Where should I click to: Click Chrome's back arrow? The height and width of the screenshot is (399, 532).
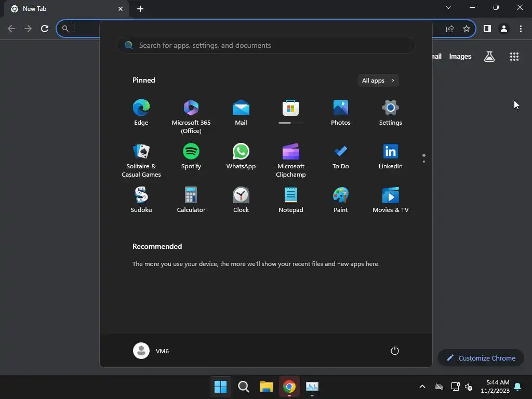coord(11,29)
